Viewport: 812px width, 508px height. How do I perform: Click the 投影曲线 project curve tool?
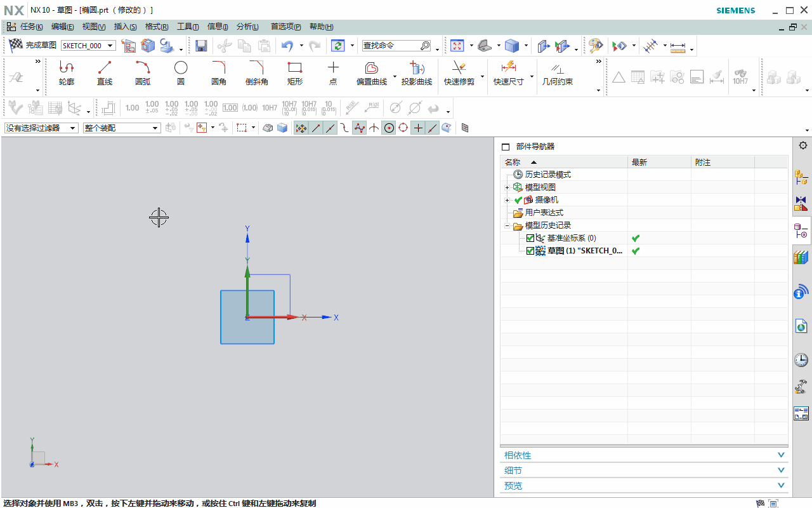(x=417, y=74)
